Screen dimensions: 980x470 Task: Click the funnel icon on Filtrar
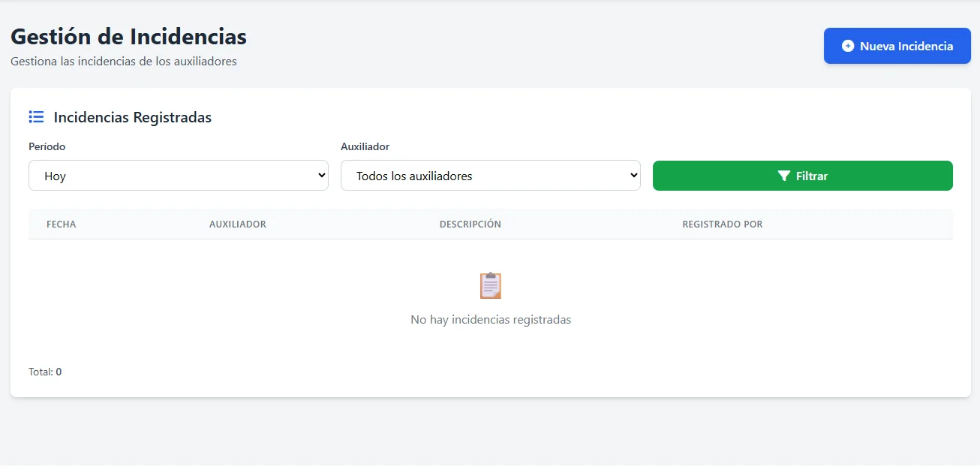[783, 176]
